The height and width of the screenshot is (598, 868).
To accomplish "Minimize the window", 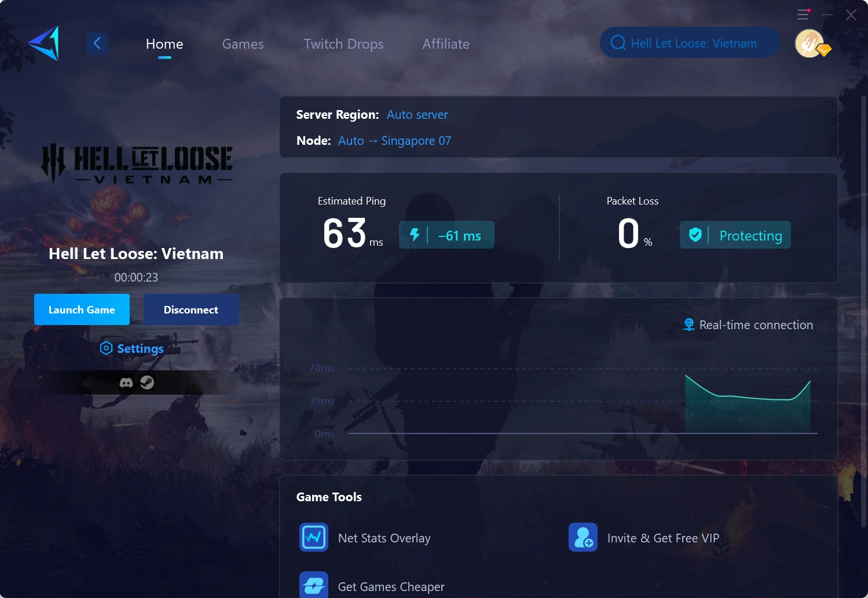I will (827, 14).
